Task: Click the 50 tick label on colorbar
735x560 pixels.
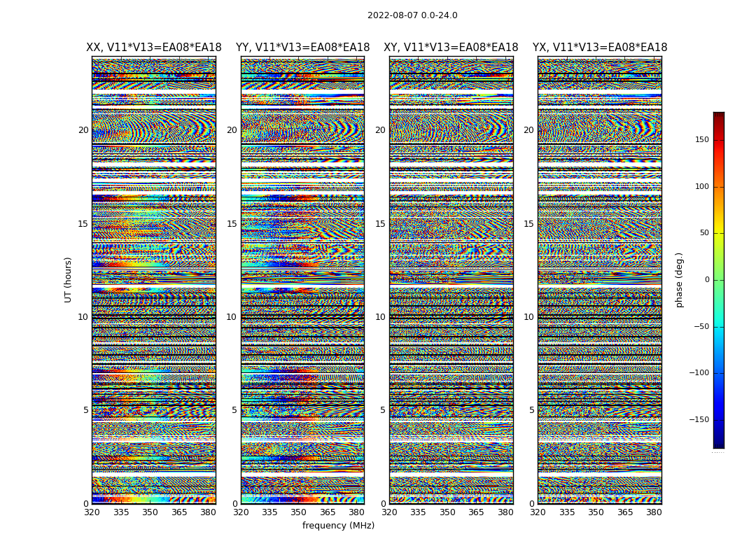Action: 704,233
